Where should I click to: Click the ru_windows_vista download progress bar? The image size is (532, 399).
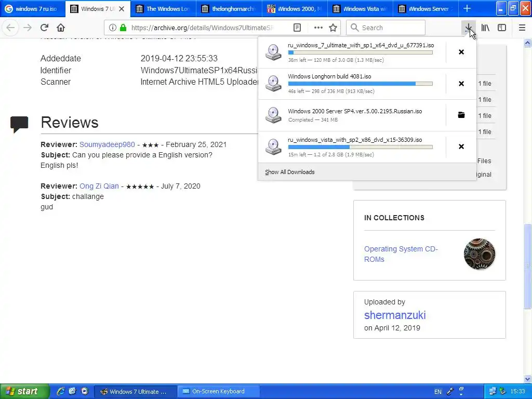coord(361,147)
